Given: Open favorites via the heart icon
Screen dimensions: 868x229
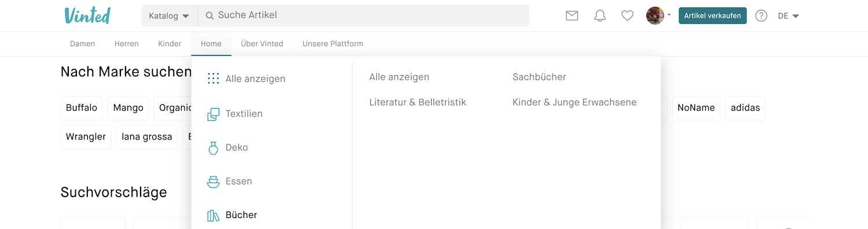Looking at the screenshot, I should 627,16.
